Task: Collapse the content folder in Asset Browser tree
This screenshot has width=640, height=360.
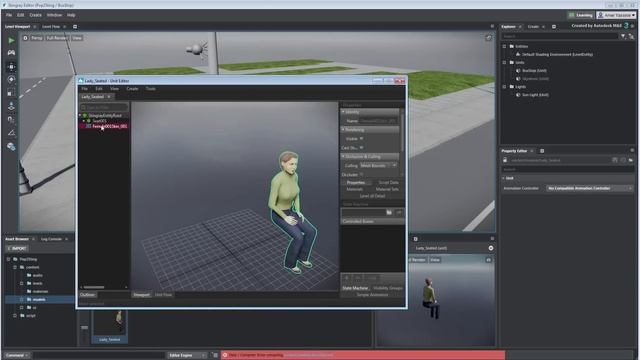Action: (x=15, y=267)
